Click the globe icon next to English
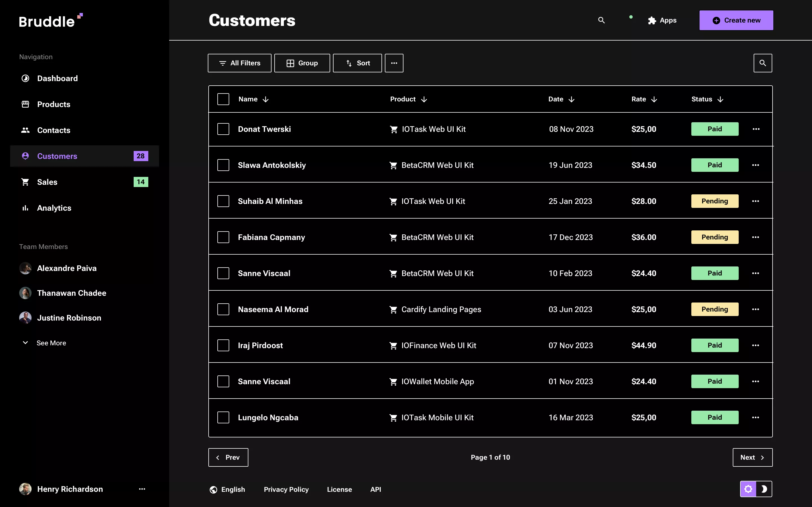 (x=213, y=489)
